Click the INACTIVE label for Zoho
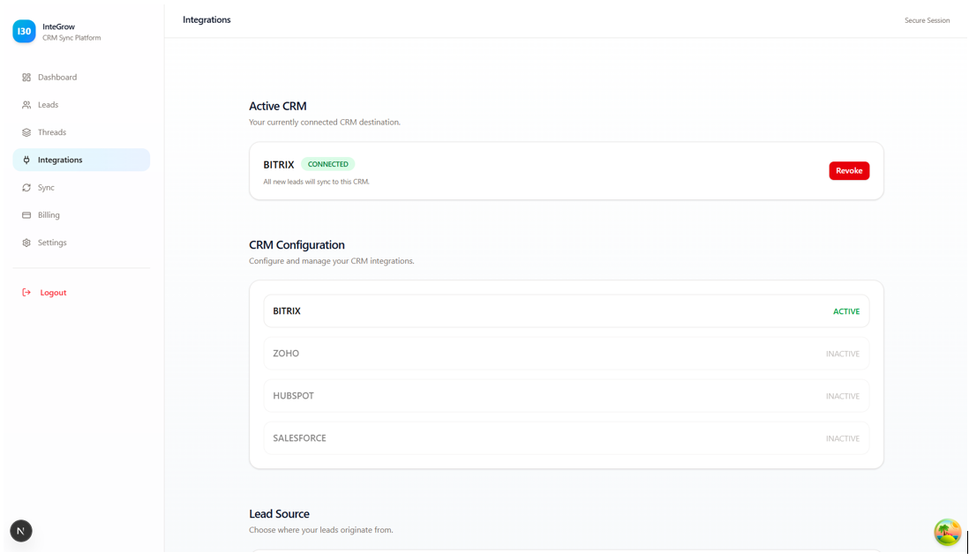This screenshot has height=560, width=969. [843, 354]
